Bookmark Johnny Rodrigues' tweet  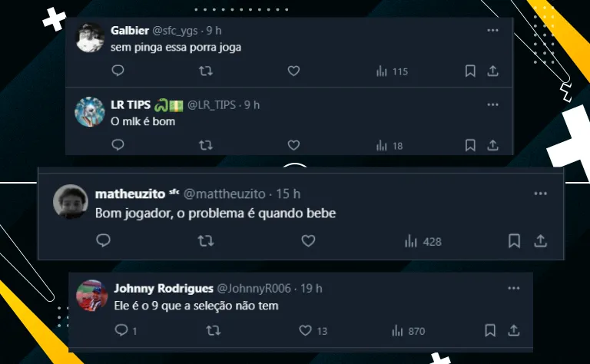(x=490, y=330)
